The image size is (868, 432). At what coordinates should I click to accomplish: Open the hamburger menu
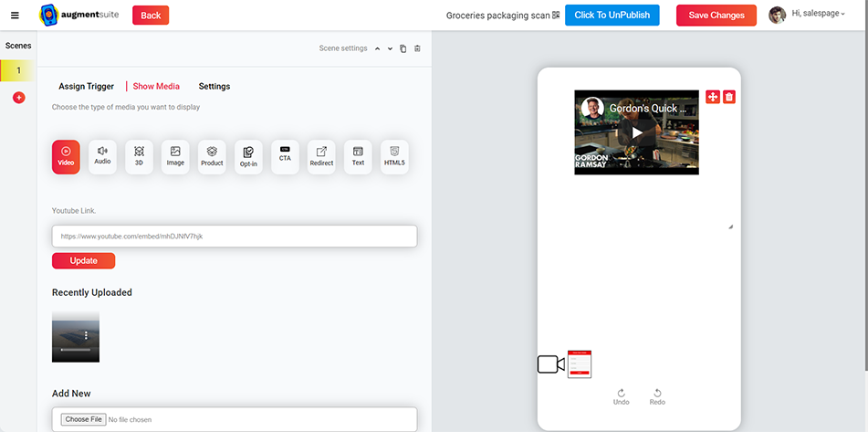(x=15, y=15)
